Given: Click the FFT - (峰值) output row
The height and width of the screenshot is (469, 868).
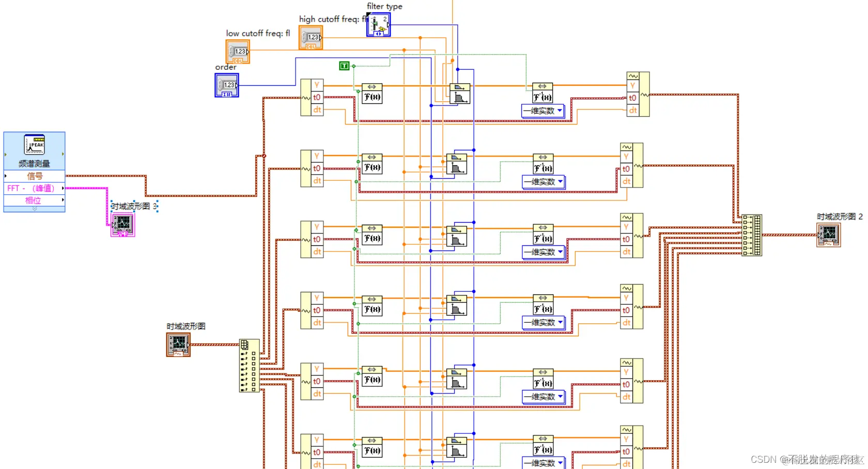Looking at the screenshot, I should pyautogui.click(x=35, y=189).
